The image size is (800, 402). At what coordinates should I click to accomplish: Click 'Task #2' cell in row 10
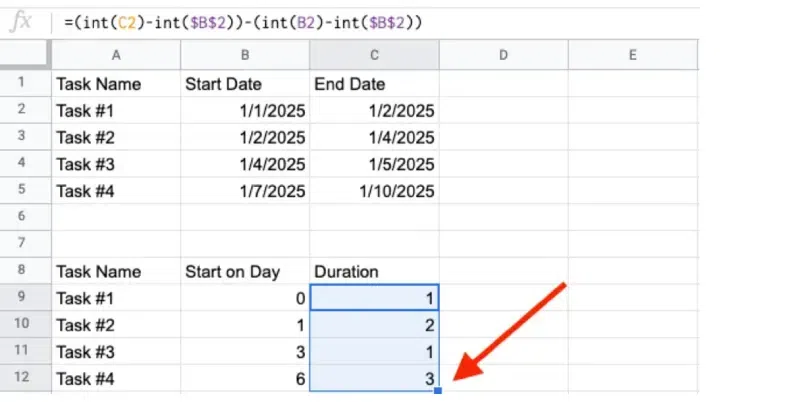tap(116, 324)
